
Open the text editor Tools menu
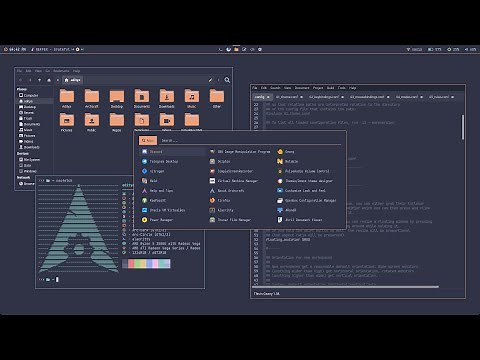342,88
